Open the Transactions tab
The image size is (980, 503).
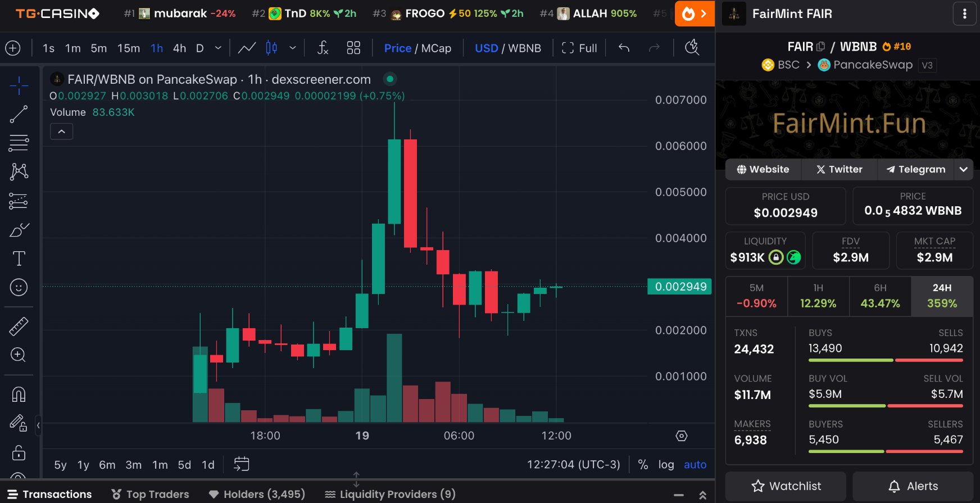pyautogui.click(x=50, y=494)
